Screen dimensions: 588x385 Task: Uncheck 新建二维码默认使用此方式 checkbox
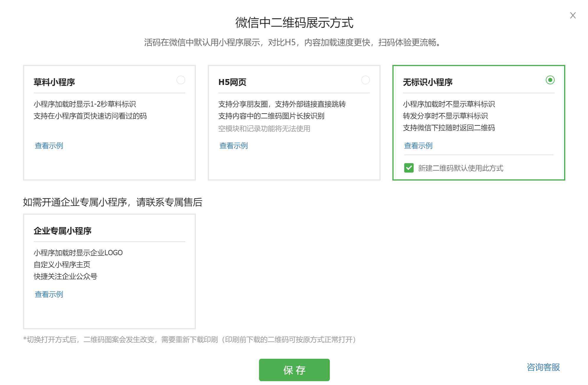[x=409, y=168]
